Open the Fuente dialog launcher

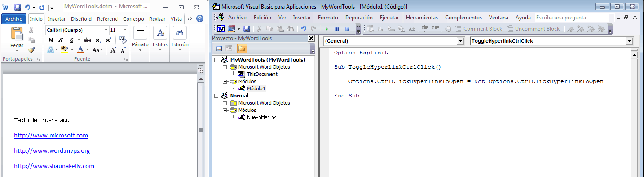coord(127,59)
